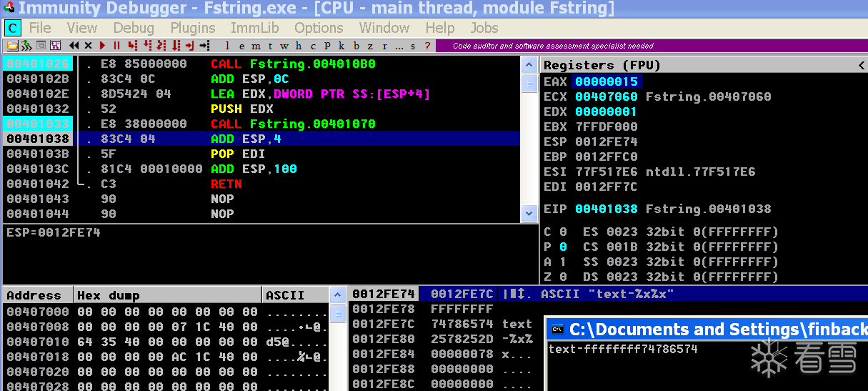
Task: Click the Step into toolbar icon
Action: coord(132,46)
